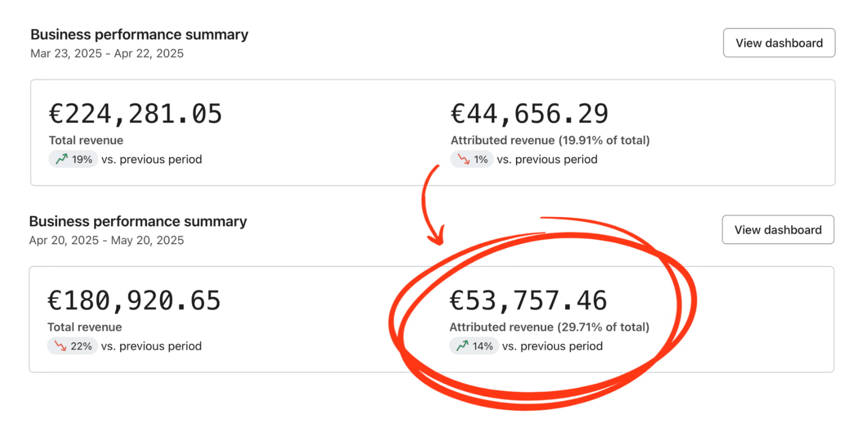Click the €53,757.46 attributed revenue figure
The width and height of the screenshot is (868, 437).
(x=528, y=301)
